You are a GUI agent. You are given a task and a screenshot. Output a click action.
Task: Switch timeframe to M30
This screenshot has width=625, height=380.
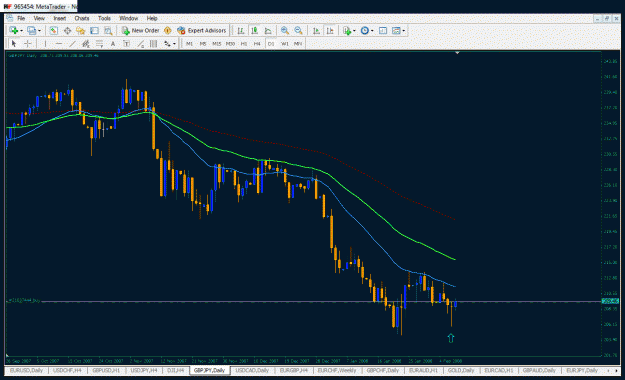(230, 43)
